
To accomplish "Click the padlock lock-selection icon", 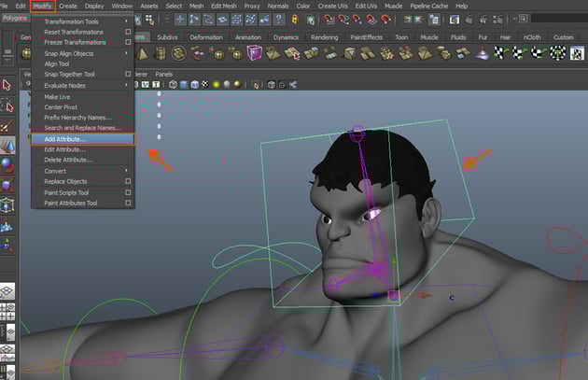I will [x=295, y=19].
